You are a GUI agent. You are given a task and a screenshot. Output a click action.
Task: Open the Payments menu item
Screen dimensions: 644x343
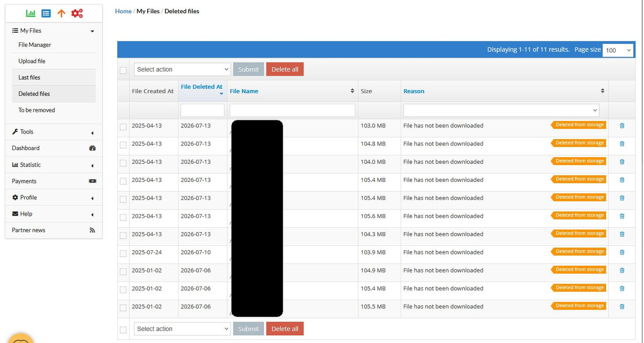tap(54, 181)
